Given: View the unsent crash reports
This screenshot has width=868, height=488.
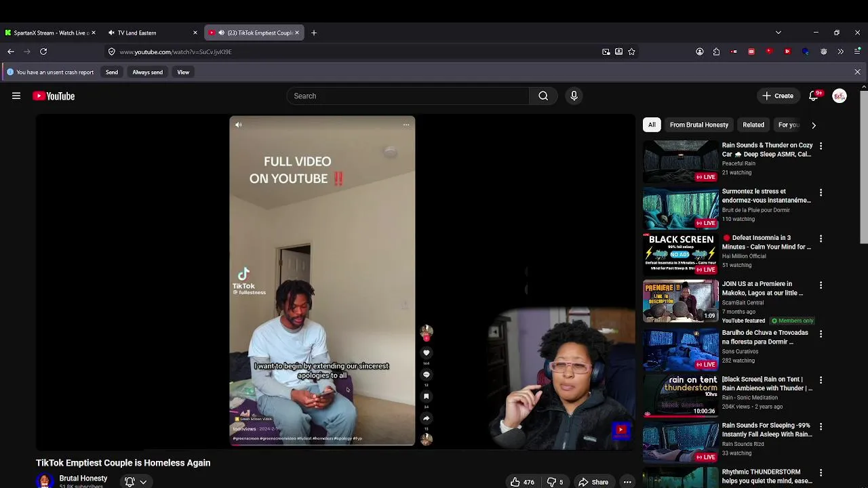Looking at the screenshot, I should tap(183, 72).
